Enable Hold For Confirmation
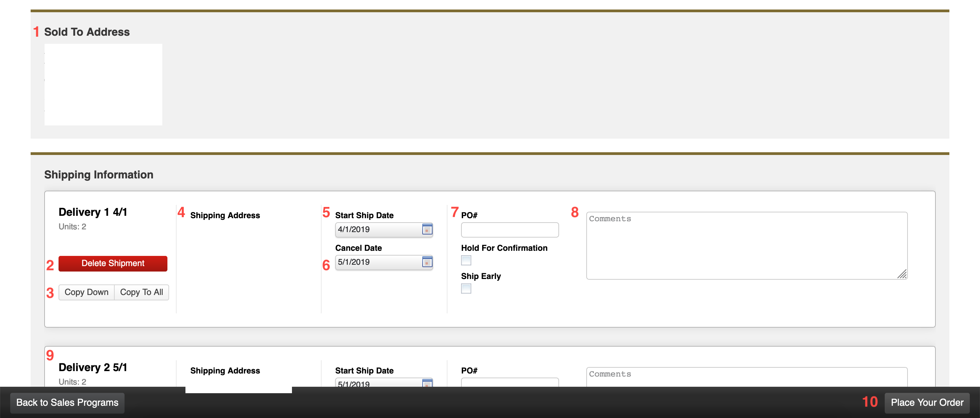 point(465,260)
